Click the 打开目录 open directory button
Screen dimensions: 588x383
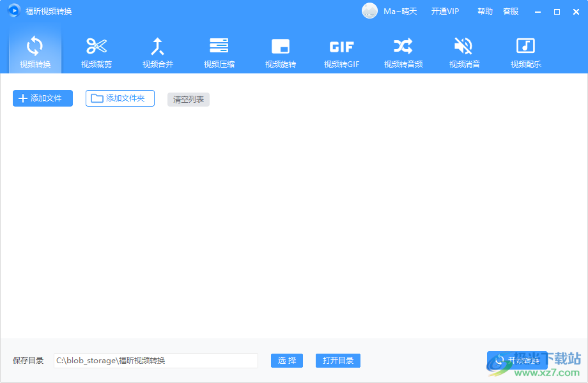coord(338,361)
